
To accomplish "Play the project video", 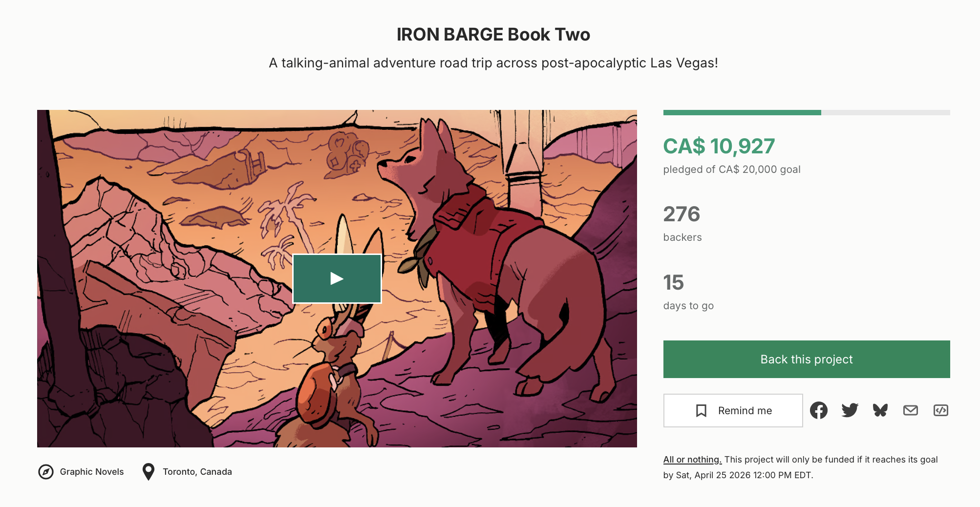I will click(x=337, y=278).
